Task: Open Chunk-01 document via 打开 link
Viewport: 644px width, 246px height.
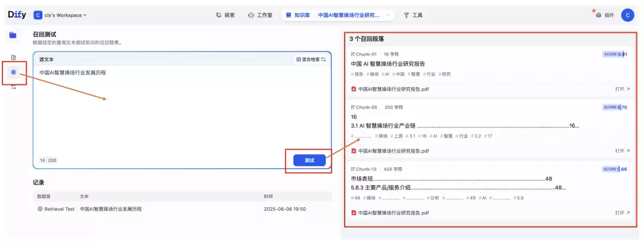Action: coord(623,89)
